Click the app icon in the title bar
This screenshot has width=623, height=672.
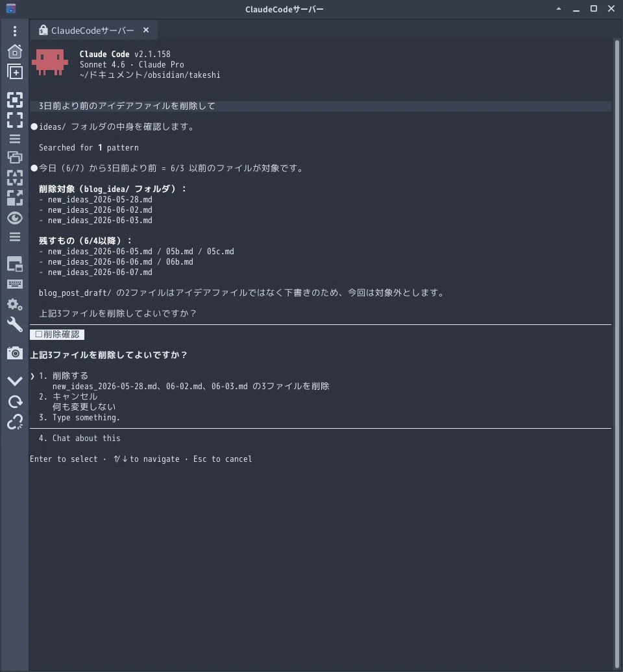(11, 8)
